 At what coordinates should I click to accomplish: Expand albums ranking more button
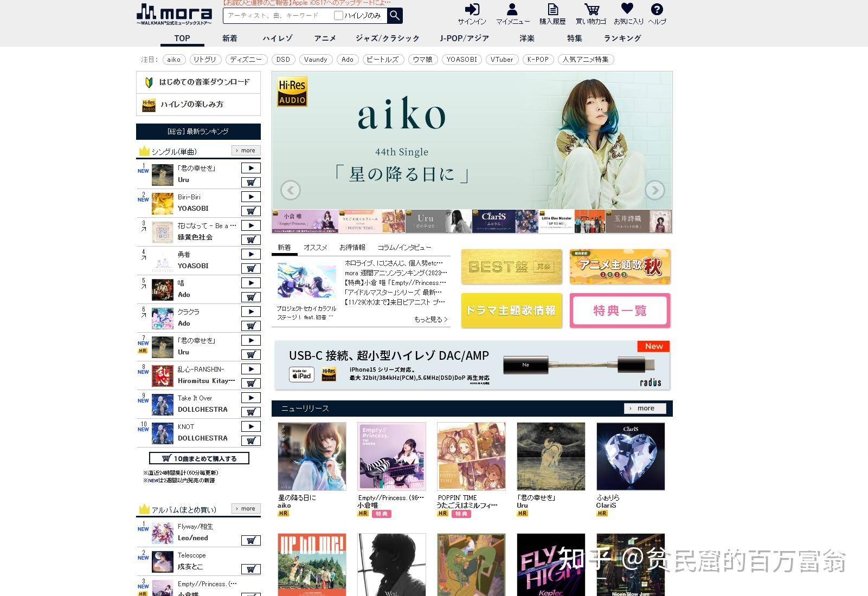[246, 508]
